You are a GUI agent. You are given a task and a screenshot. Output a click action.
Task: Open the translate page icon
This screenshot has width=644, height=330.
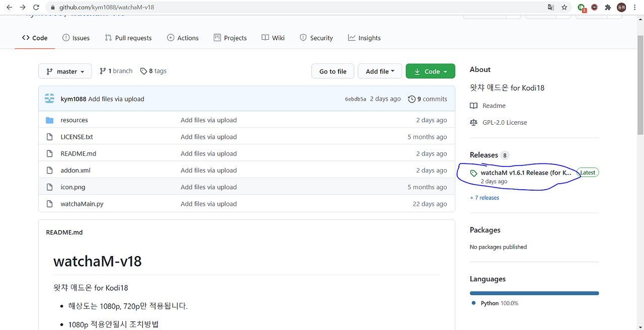click(551, 8)
